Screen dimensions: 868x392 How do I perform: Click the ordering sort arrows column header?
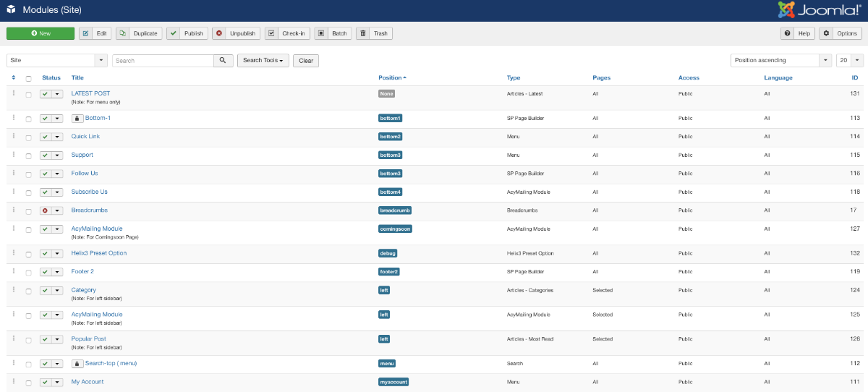(14, 78)
